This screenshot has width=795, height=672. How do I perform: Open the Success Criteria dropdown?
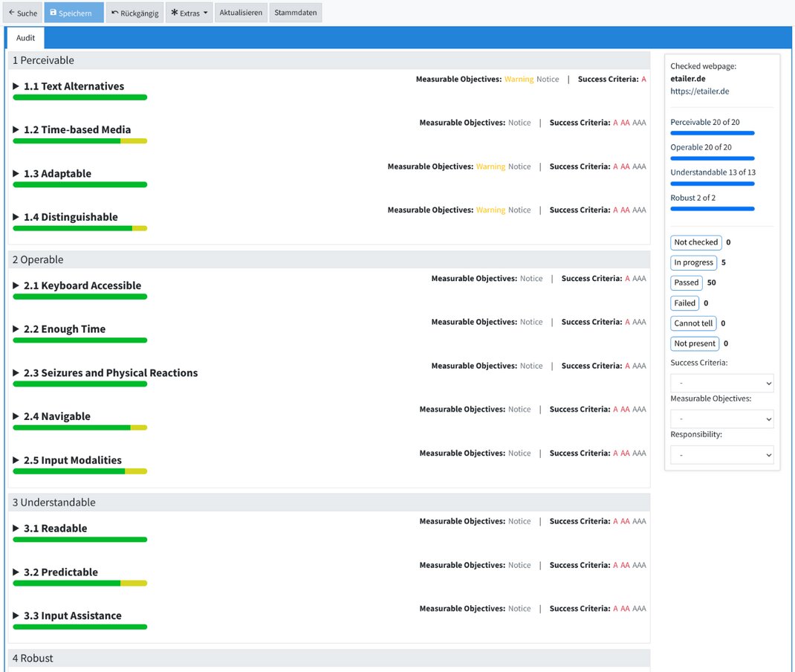[x=721, y=384]
